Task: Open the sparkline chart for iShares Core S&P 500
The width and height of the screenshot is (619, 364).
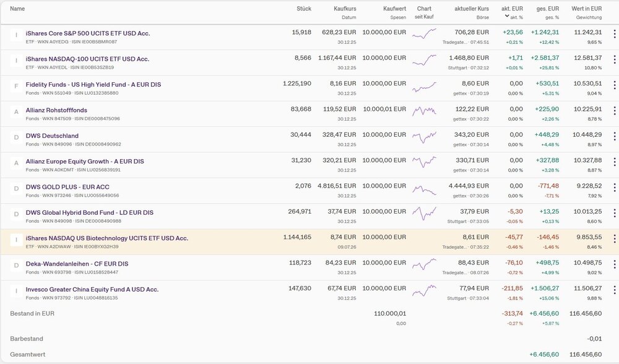Action: [x=425, y=33]
